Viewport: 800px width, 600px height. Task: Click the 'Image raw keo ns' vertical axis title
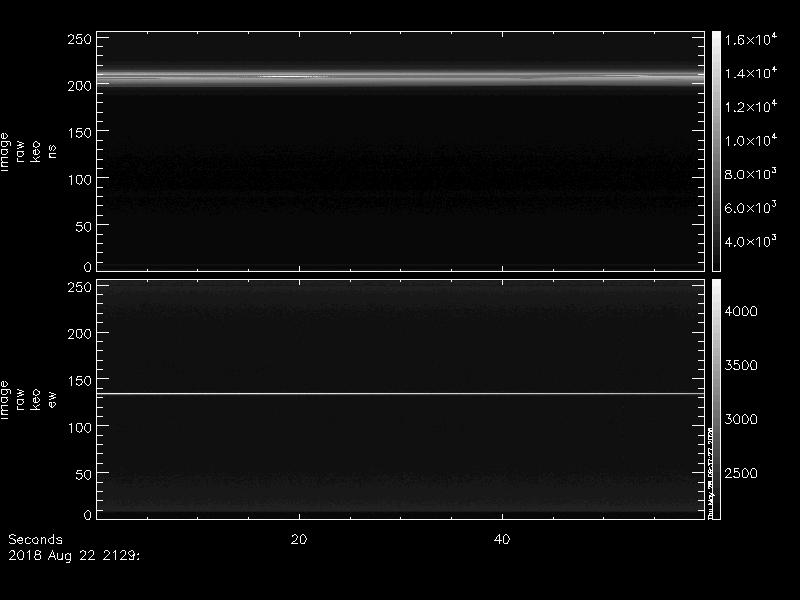28,152
